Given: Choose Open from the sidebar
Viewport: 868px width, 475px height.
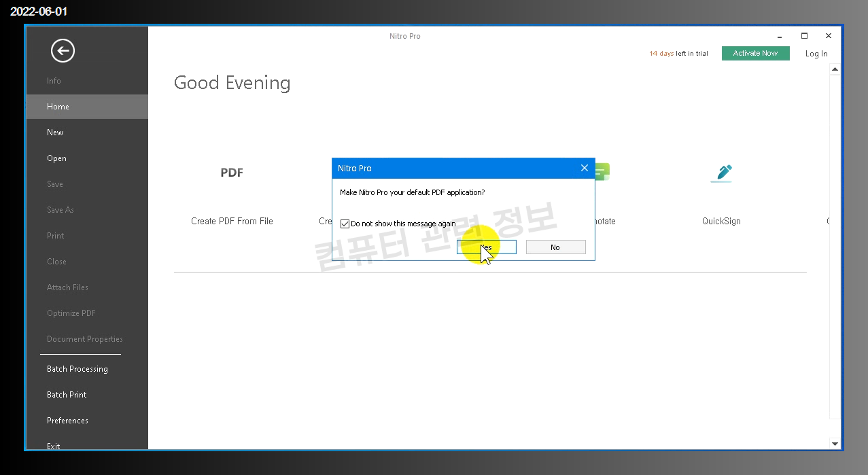Looking at the screenshot, I should click(x=87, y=158).
